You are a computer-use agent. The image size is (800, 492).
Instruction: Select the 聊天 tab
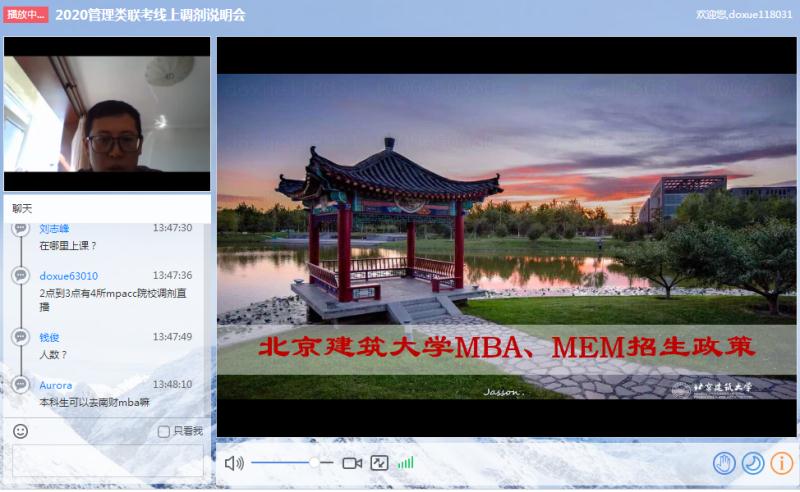click(x=22, y=208)
